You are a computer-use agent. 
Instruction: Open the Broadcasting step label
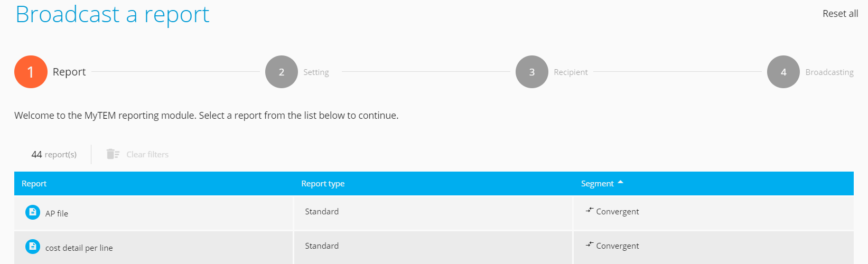point(829,72)
